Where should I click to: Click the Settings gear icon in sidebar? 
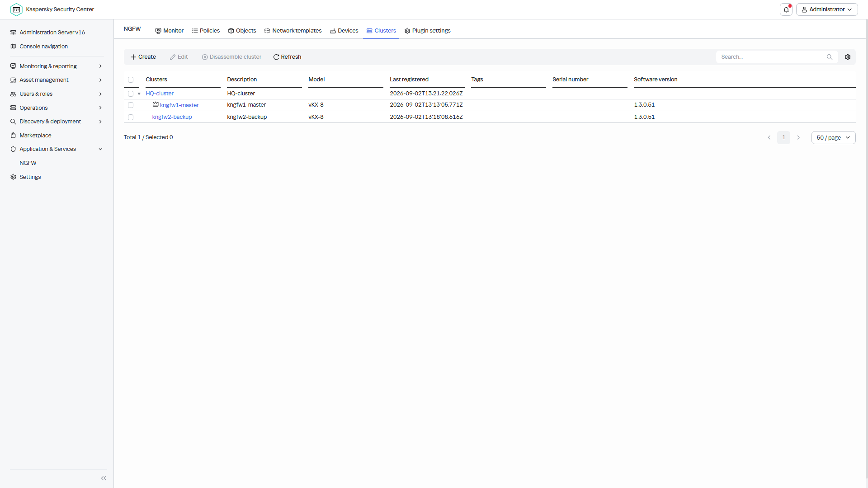click(x=13, y=177)
